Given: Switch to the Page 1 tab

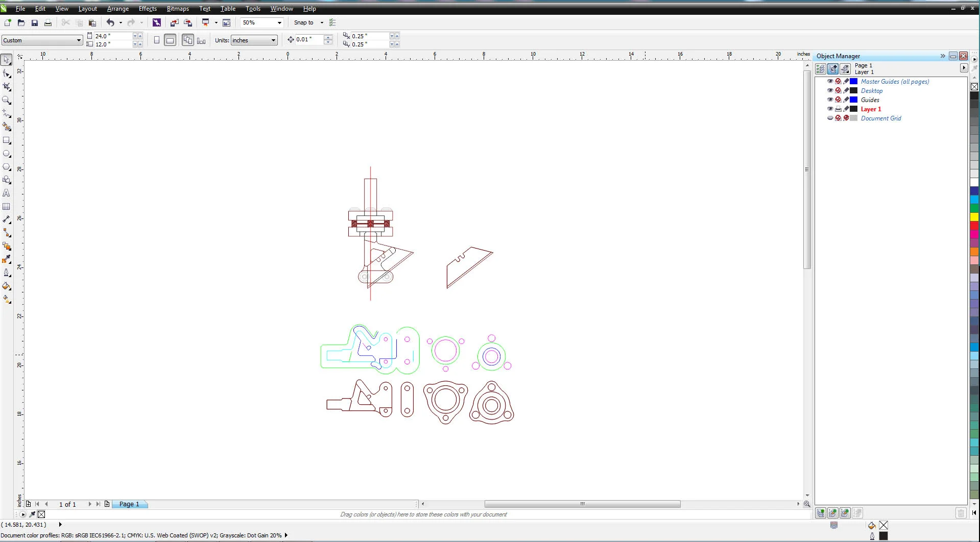Looking at the screenshot, I should pos(129,504).
